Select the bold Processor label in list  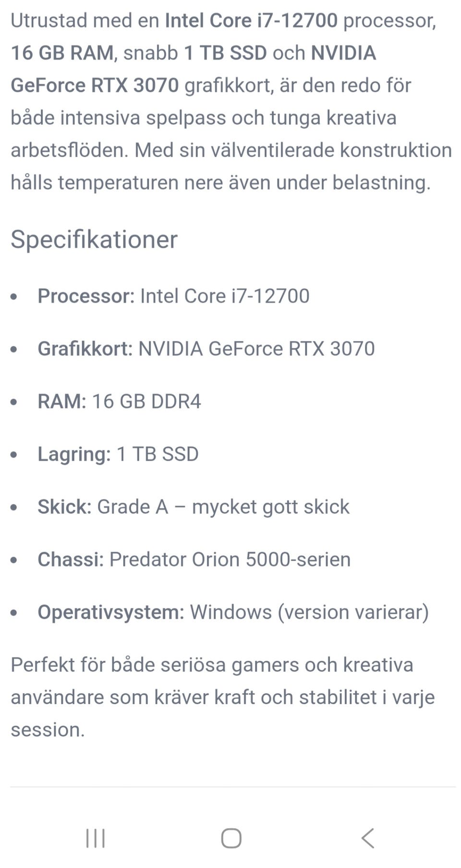pos(86,296)
